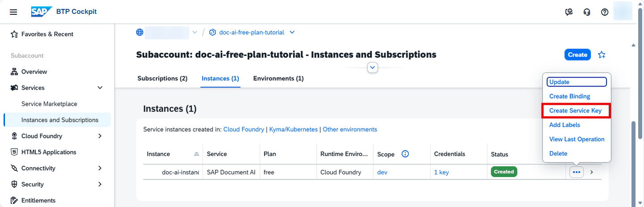Open the Kyma/Kubernetes link
Image resolution: width=644 pixels, height=207 pixels.
click(293, 129)
